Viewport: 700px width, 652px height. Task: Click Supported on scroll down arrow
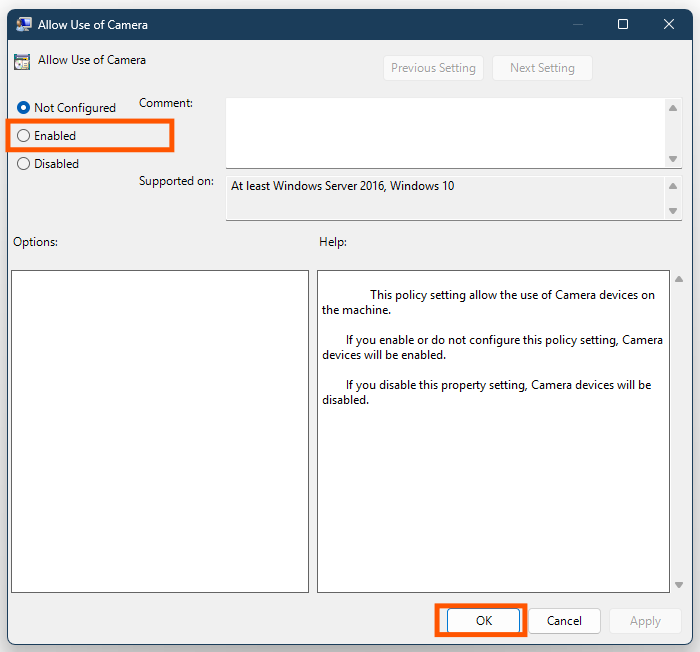[674, 210]
